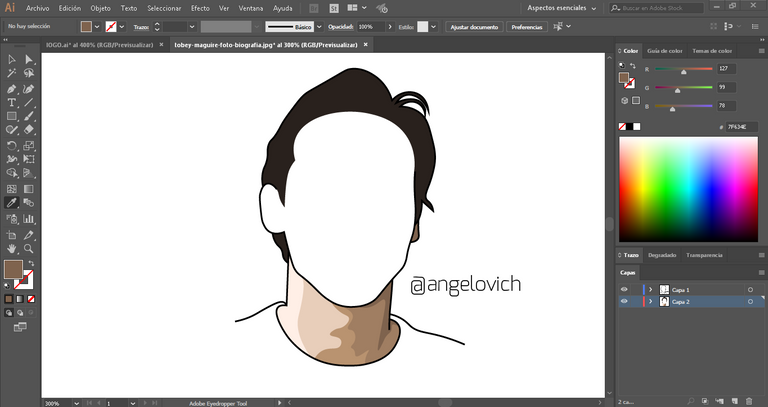
Task: Toggle visibility eye of Capa 2
Action: [x=625, y=301]
